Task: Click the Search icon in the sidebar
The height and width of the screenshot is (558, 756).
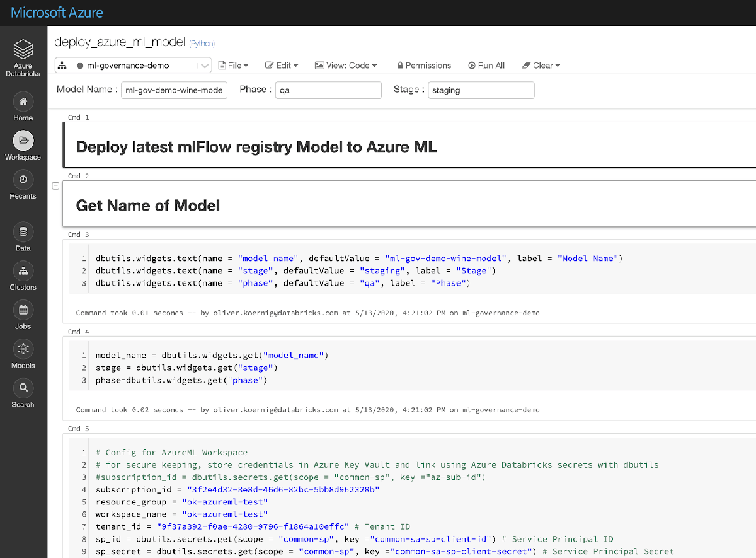Action: [x=23, y=388]
